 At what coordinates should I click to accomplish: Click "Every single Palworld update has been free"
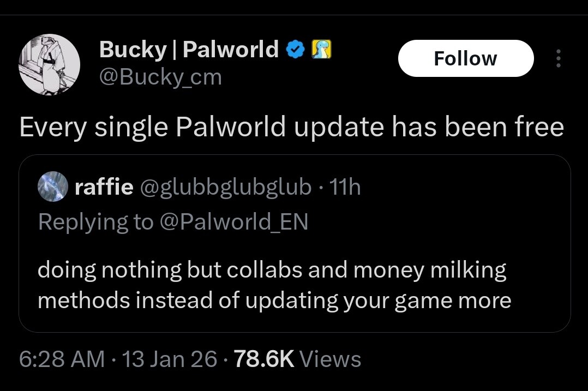pyautogui.click(x=291, y=127)
